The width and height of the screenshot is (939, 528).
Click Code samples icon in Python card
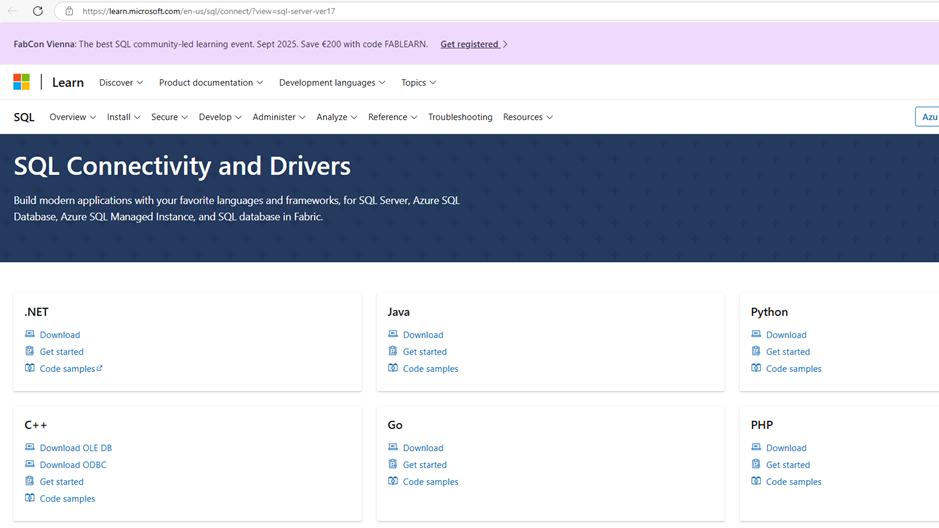(756, 368)
